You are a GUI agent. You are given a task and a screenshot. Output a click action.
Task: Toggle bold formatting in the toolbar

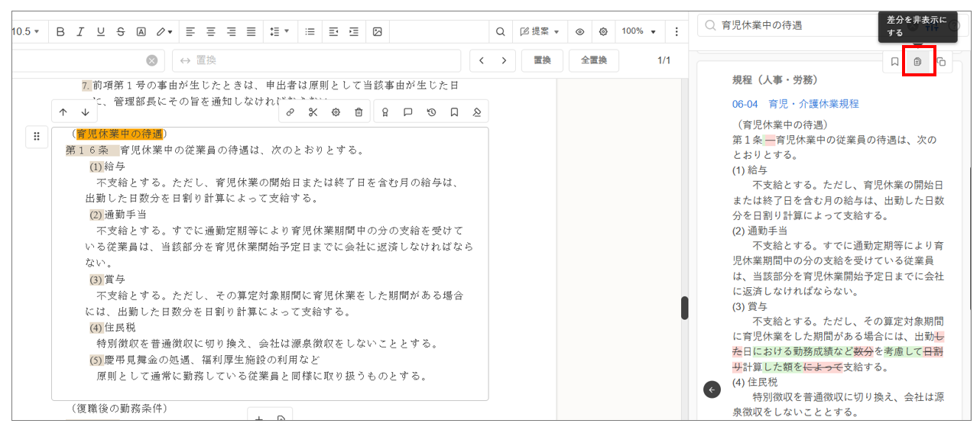pyautogui.click(x=60, y=32)
